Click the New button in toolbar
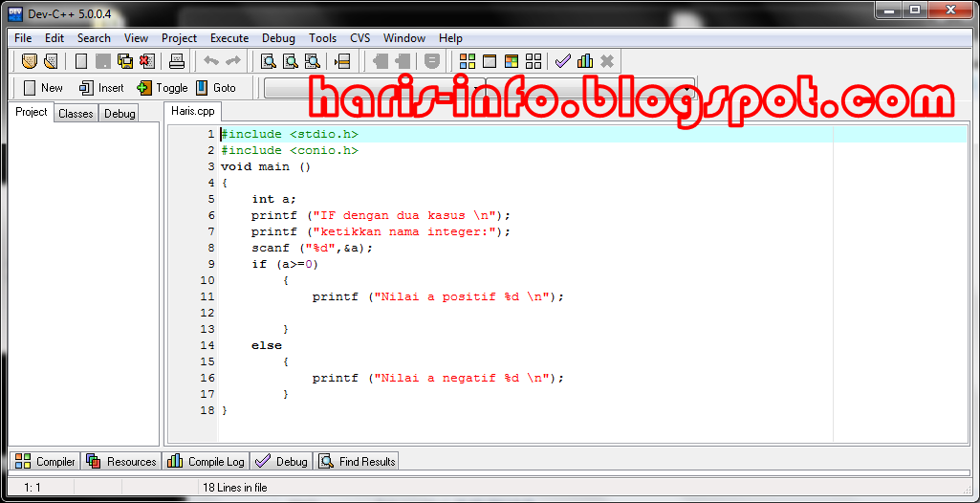The width and height of the screenshot is (980, 503). coord(43,88)
